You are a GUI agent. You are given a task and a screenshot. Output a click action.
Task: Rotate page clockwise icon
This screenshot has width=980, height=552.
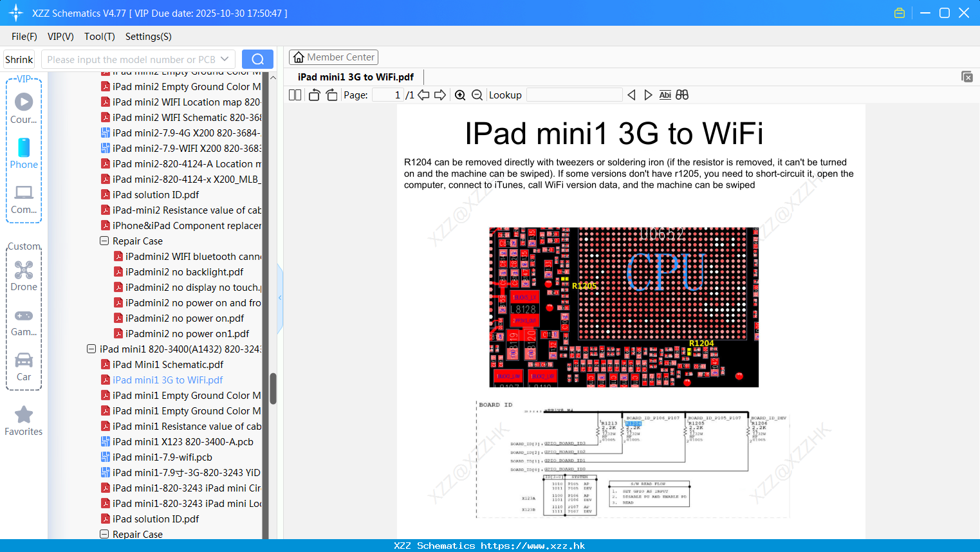(x=331, y=95)
